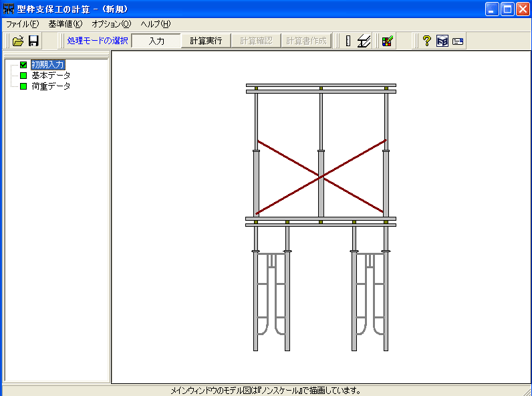Click the application icon in title bar
532x396 pixels.
click(x=9, y=9)
